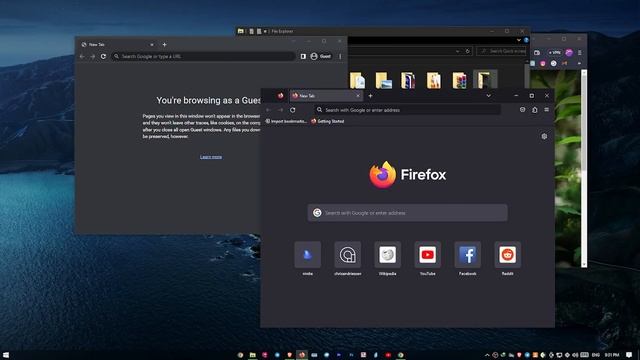Open the Guest profile button in Chrome
This screenshot has height=360, width=640.
[321, 56]
